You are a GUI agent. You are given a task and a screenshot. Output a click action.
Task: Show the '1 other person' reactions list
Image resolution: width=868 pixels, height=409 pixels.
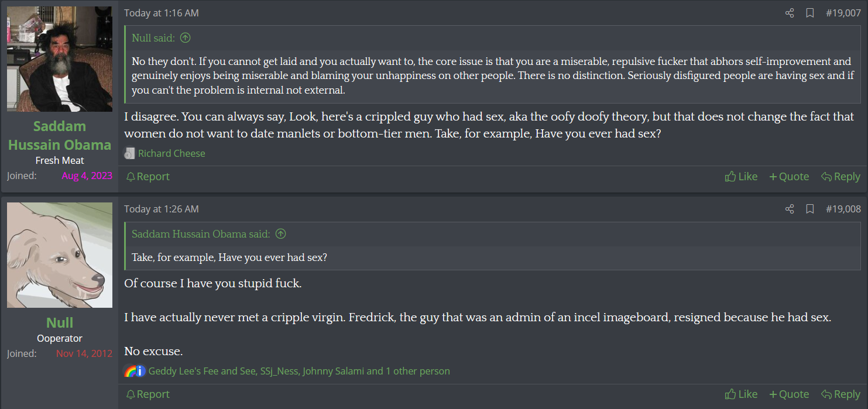pyautogui.click(x=418, y=371)
